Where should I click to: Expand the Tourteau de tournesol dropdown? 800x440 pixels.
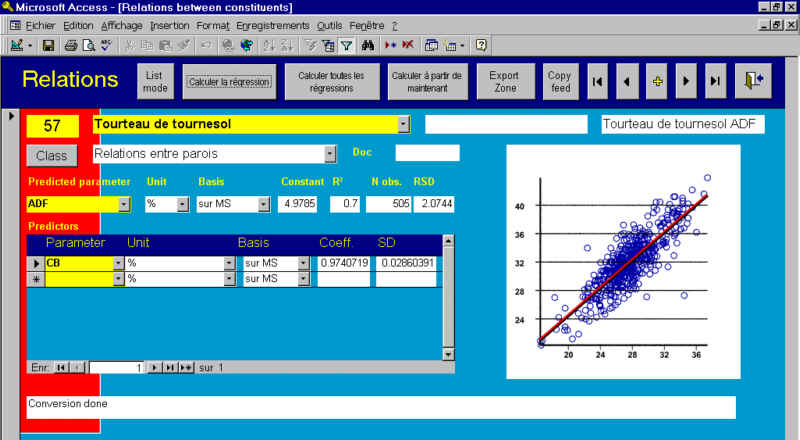403,124
